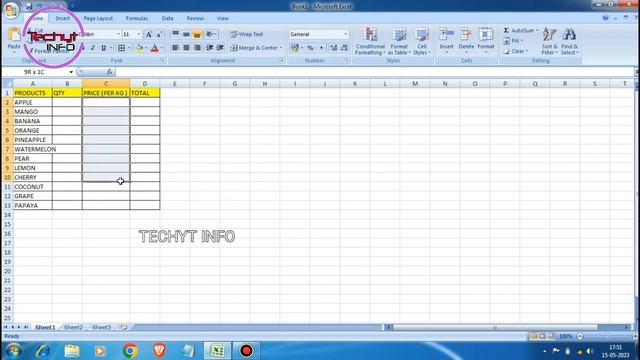The height and width of the screenshot is (360, 640).
Task: Center text horizontally
Action: pyautogui.click(x=186, y=48)
